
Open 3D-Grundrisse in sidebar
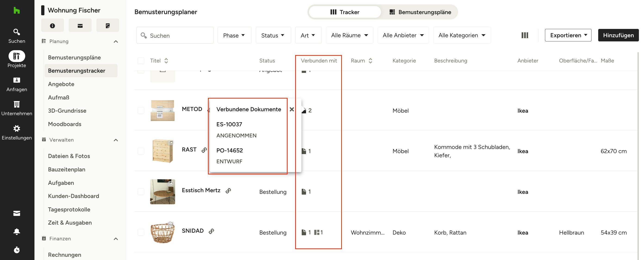(x=67, y=111)
